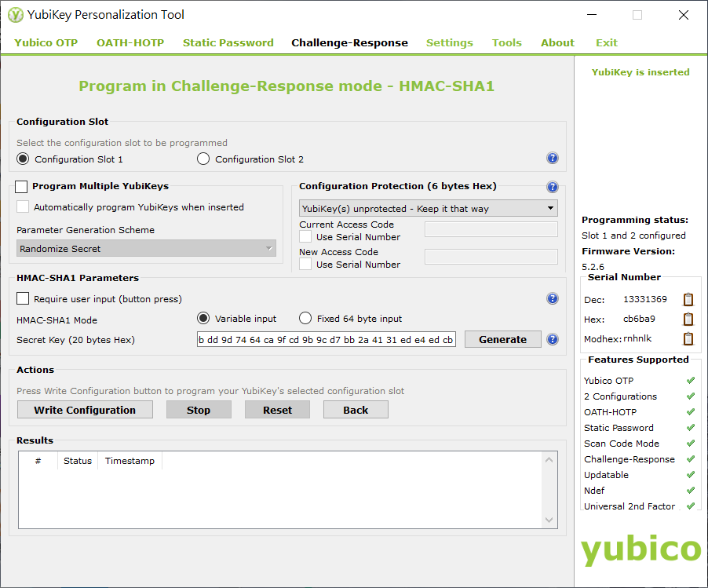Copy modhex serial number to clipboard
Screen dimensions: 708x588
[688, 338]
